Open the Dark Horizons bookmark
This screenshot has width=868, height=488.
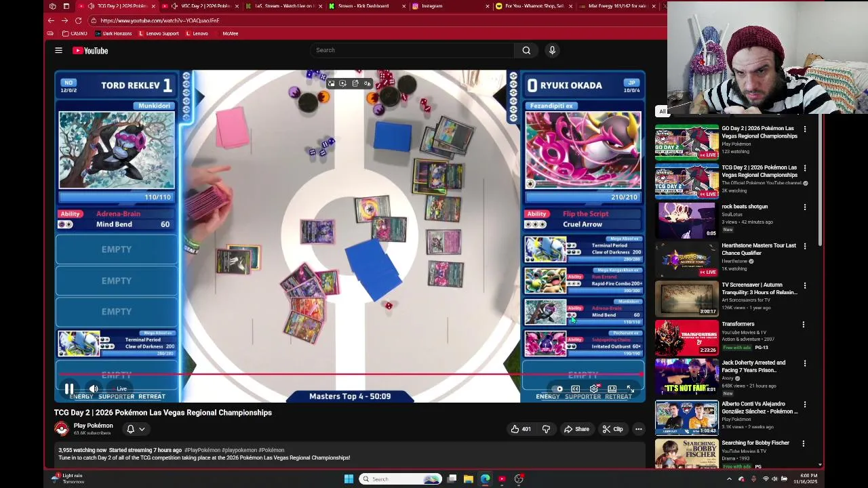(x=113, y=33)
